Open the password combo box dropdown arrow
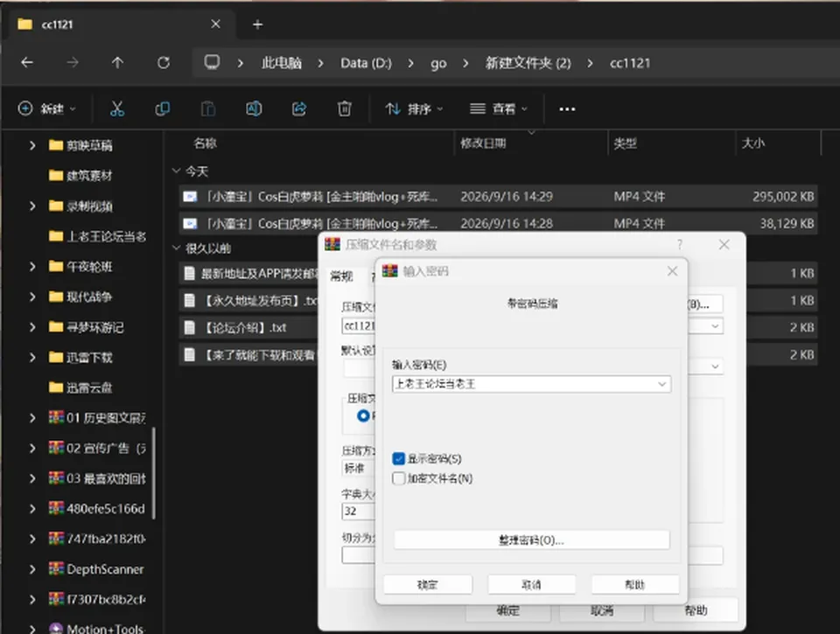The image size is (840, 634). pos(662,384)
